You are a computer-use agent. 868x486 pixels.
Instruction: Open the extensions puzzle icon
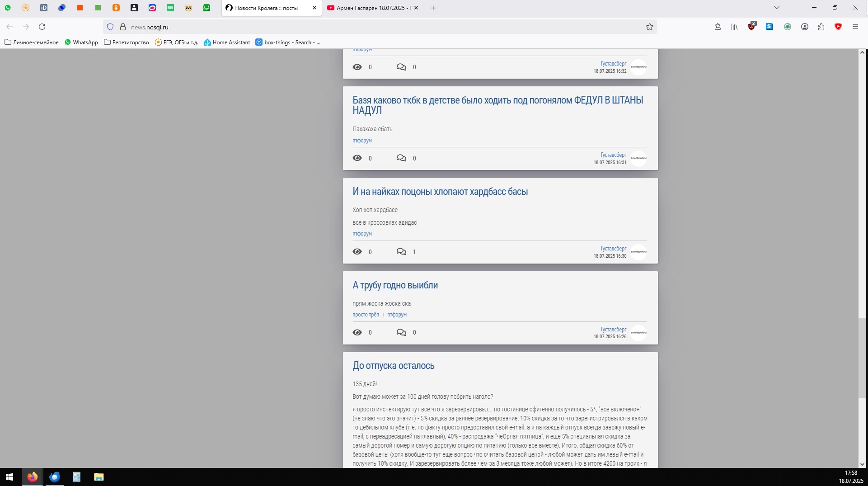click(821, 27)
